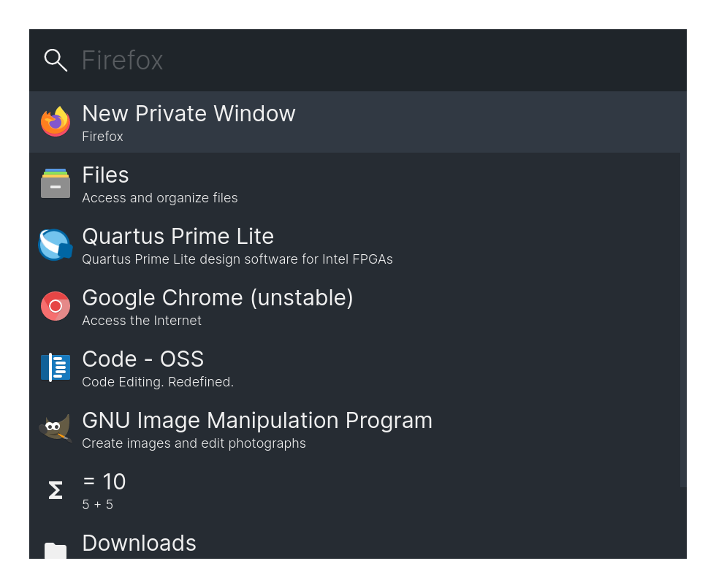Open Google Chrome (unstable) entry

point(354,306)
